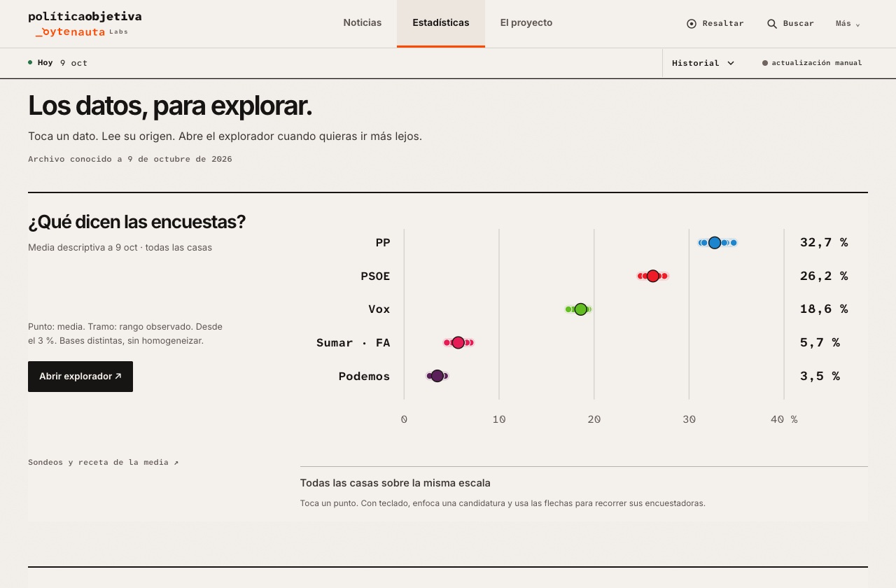This screenshot has height=588, width=896.
Task: Click the Sumar · FA party label
Action: [353, 342]
